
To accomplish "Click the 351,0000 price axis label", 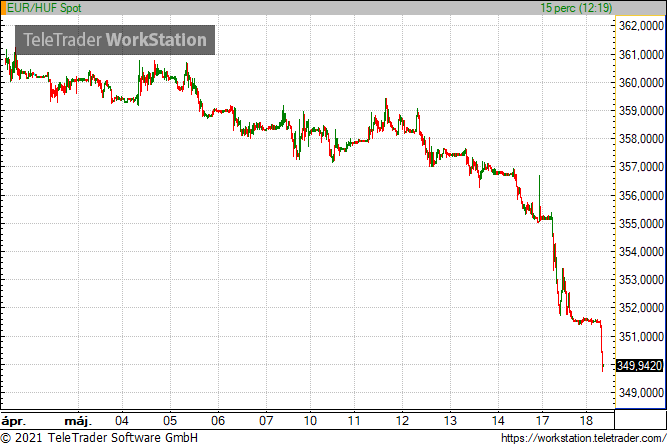I will click(641, 336).
